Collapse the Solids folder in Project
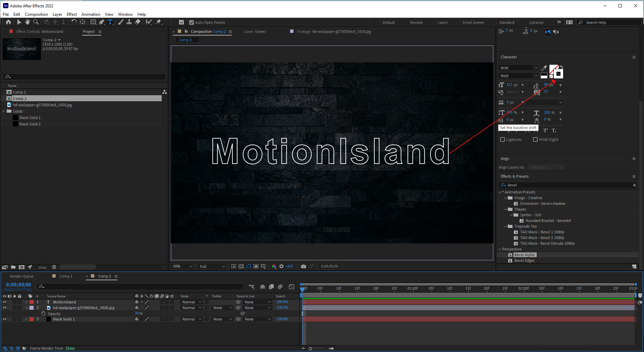This screenshot has width=644, height=352. [x=4, y=111]
